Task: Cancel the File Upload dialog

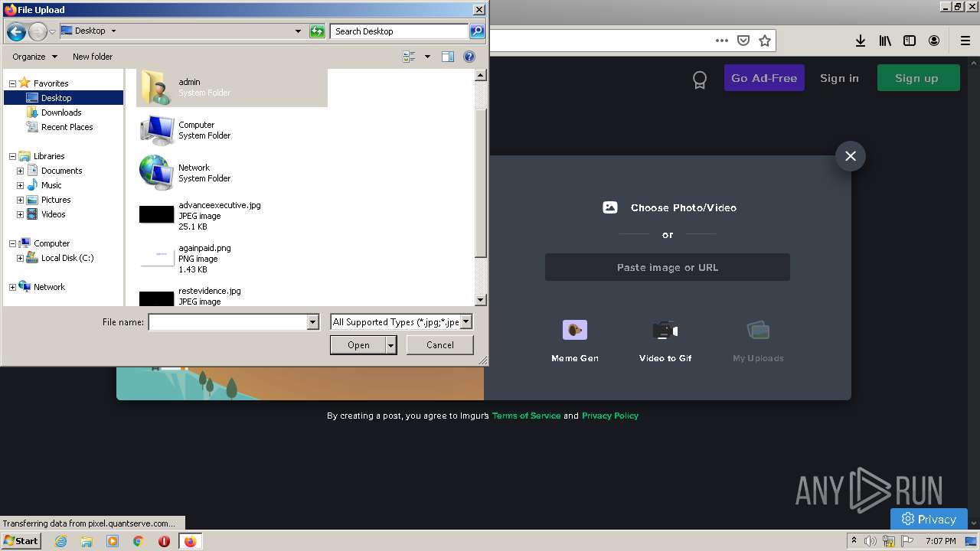Action: 440,345
